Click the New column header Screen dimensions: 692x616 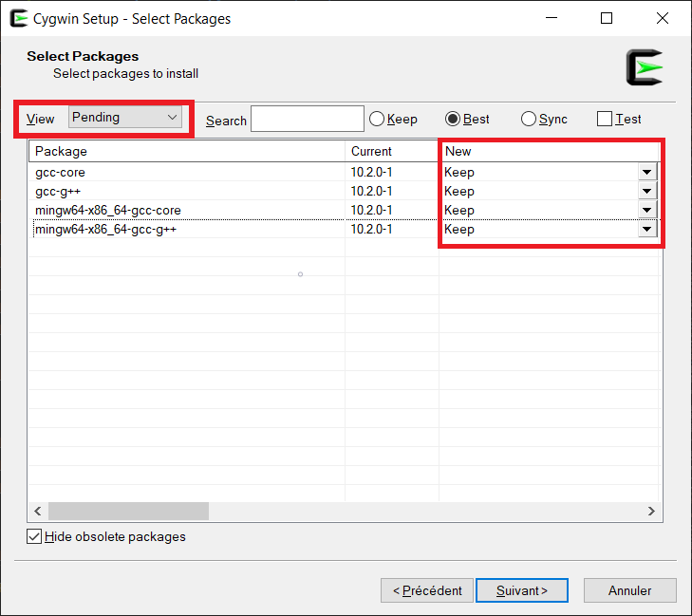pos(550,151)
